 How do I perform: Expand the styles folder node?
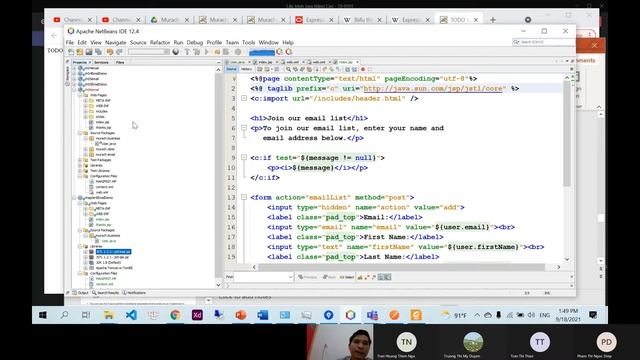coord(86,117)
